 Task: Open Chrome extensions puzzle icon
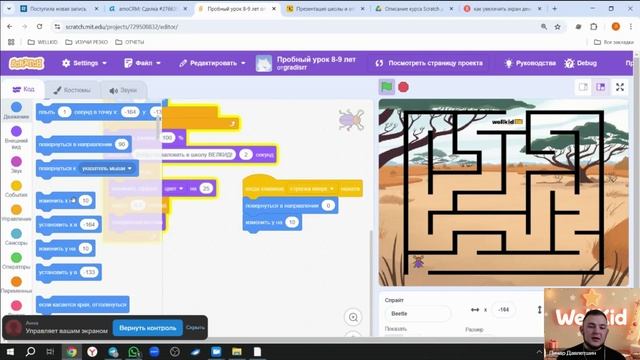(x=594, y=27)
